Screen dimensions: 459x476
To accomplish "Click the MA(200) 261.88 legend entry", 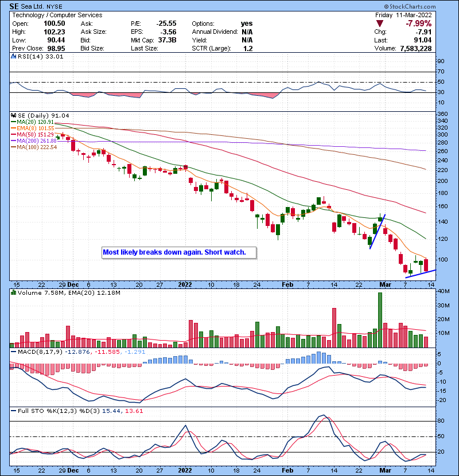I will (x=34, y=141).
